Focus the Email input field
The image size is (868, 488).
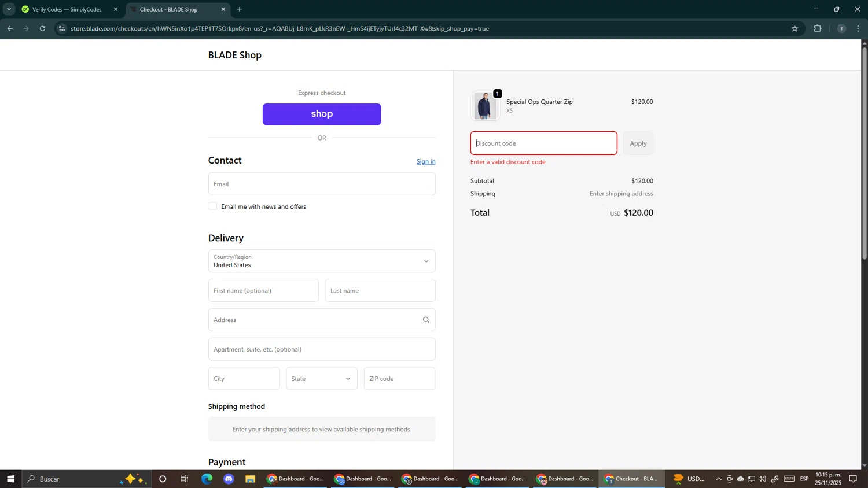322,184
